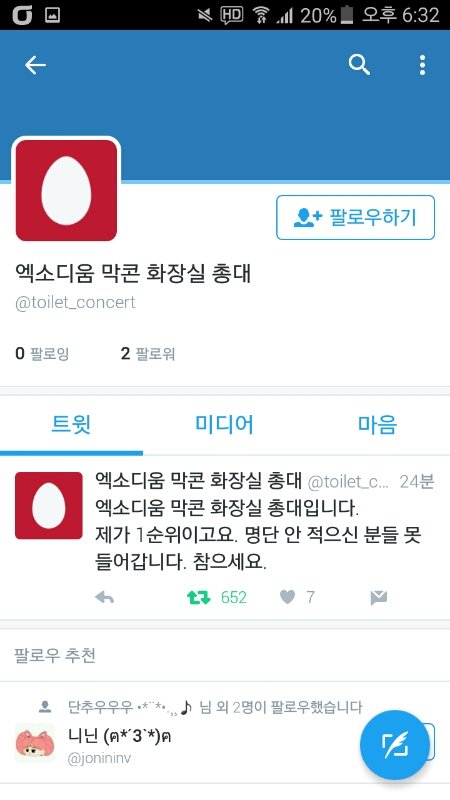Tap the back arrow in header

click(x=35, y=65)
